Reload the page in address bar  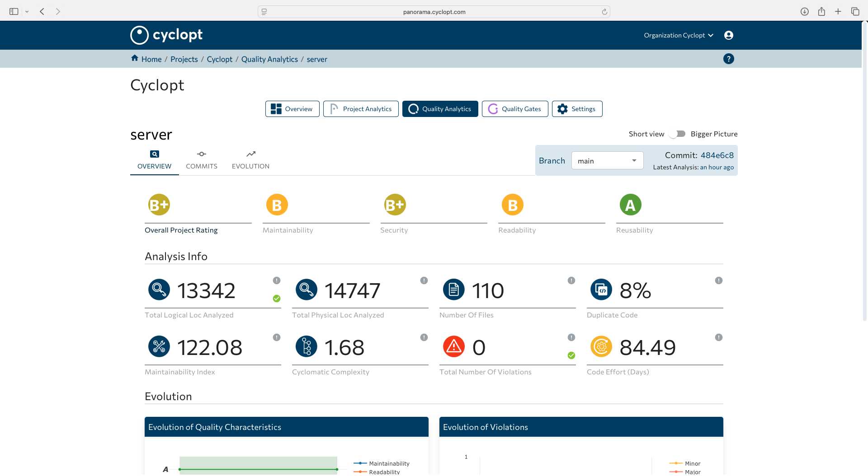[604, 12]
